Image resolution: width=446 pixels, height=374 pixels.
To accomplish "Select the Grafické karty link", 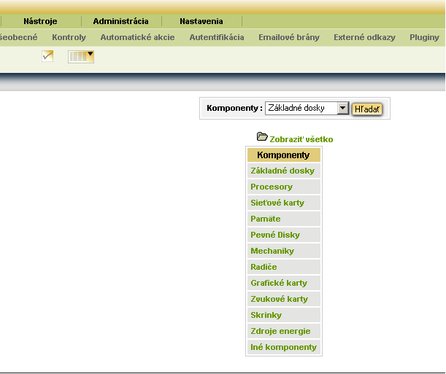I will [x=279, y=283].
